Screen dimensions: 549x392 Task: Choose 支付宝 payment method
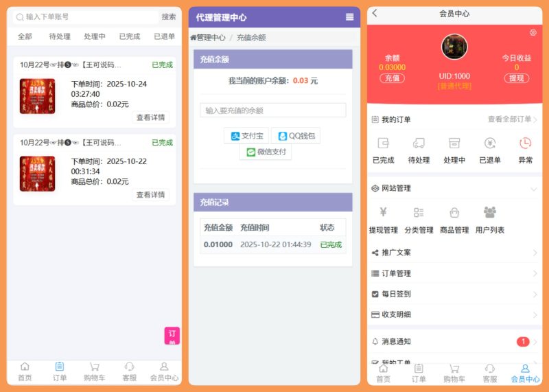click(x=246, y=136)
